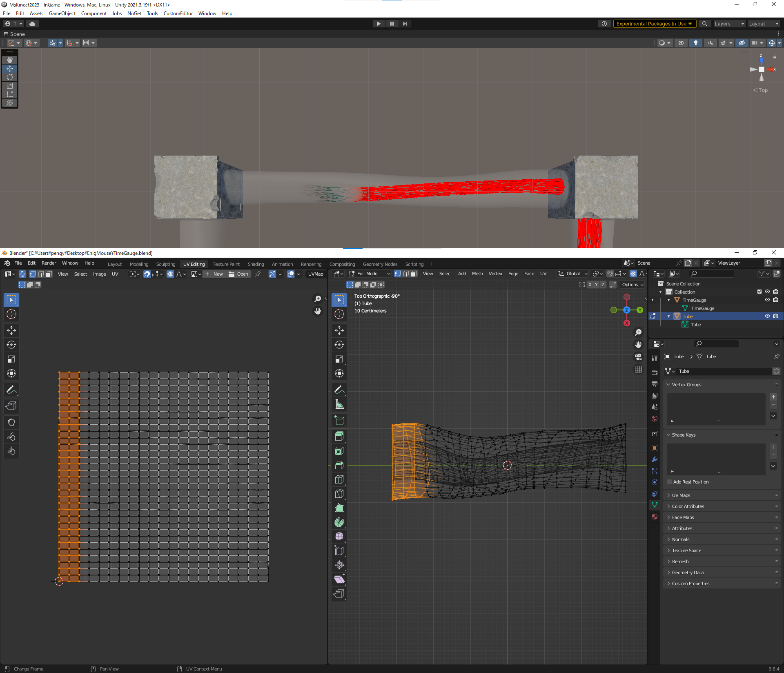
Task: Click Unity Step forward button
Action: coord(405,24)
